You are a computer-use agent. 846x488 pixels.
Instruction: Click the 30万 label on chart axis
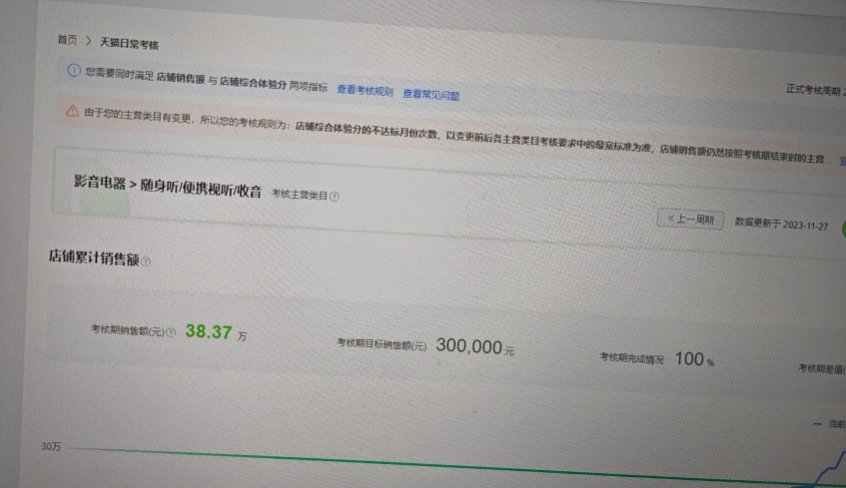50,446
